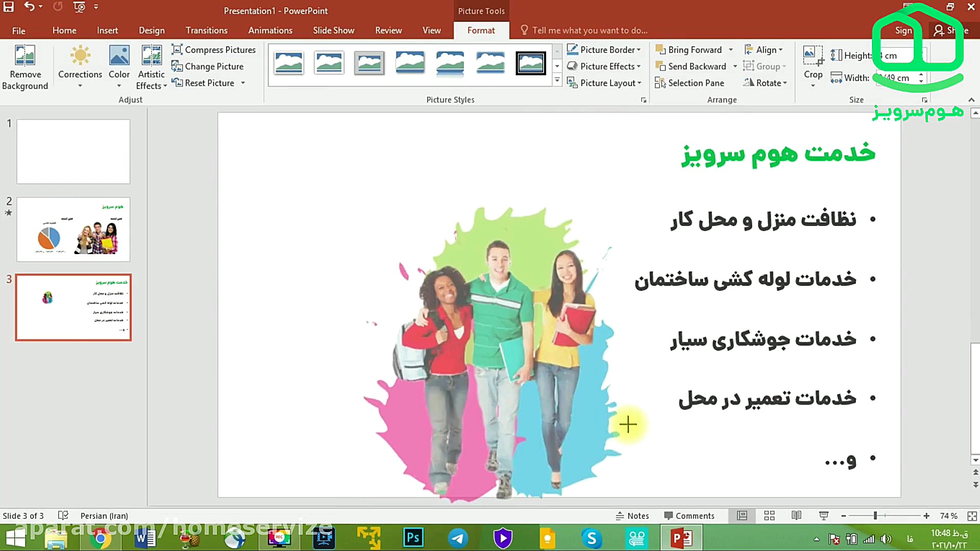Switch to Slide Sorter view
980x551 pixels.
(769, 516)
